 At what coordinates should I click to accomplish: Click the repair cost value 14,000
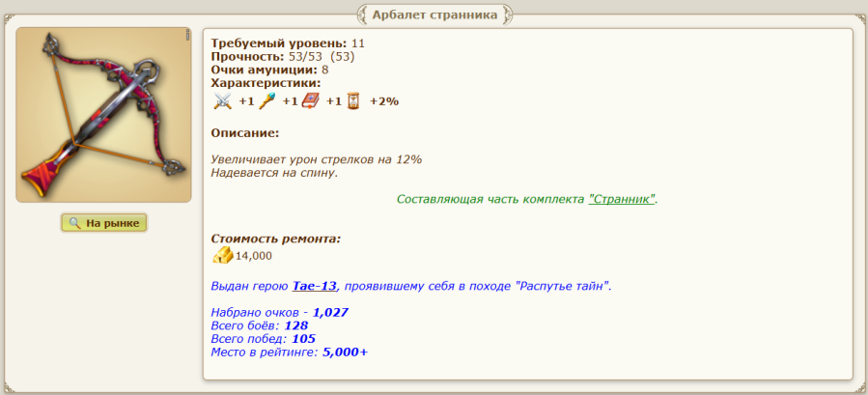pyautogui.click(x=254, y=256)
